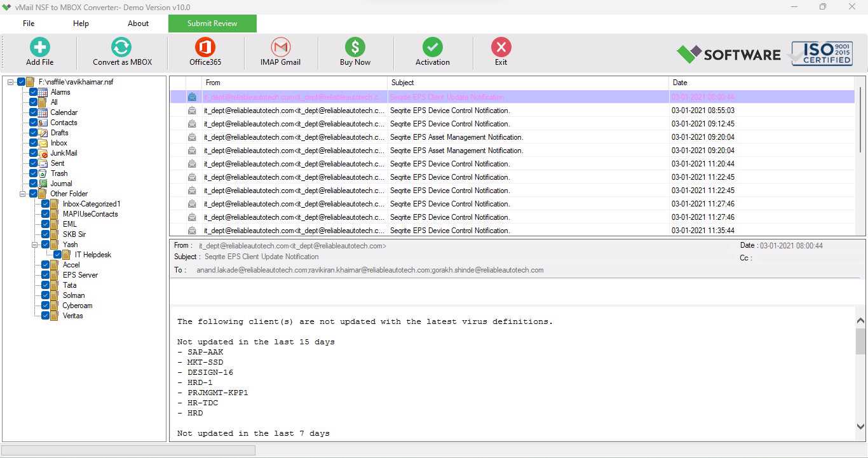Sort emails by Date column header
This screenshot has width=868, height=458.
[761, 83]
